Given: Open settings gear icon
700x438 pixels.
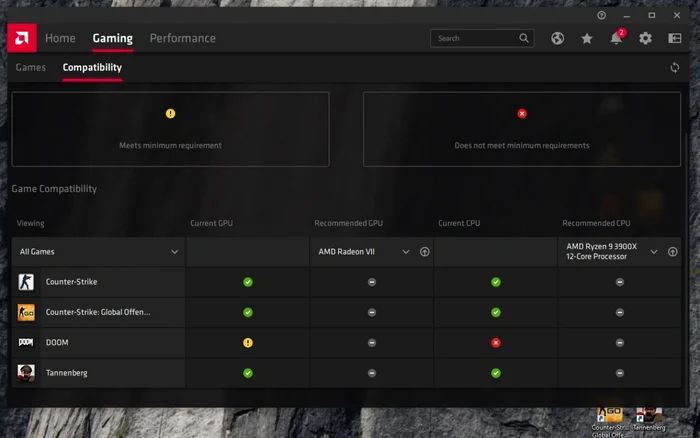Looking at the screenshot, I should click(645, 38).
